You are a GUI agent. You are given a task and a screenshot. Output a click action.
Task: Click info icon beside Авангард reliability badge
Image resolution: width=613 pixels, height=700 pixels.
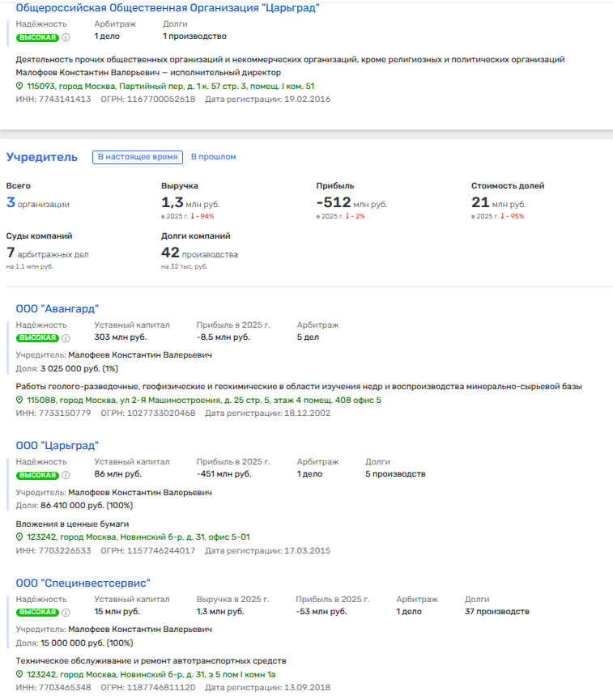66,337
